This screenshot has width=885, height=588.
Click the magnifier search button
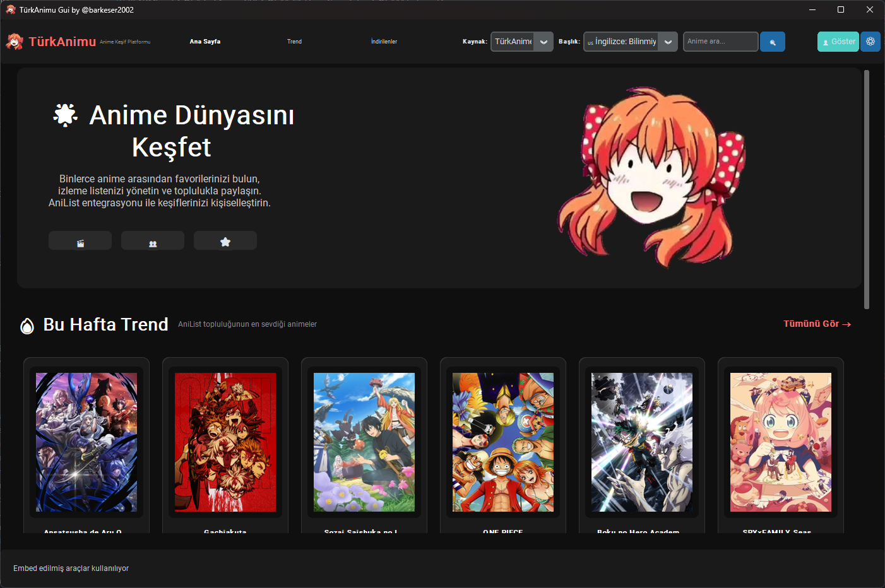click(772, 42)
